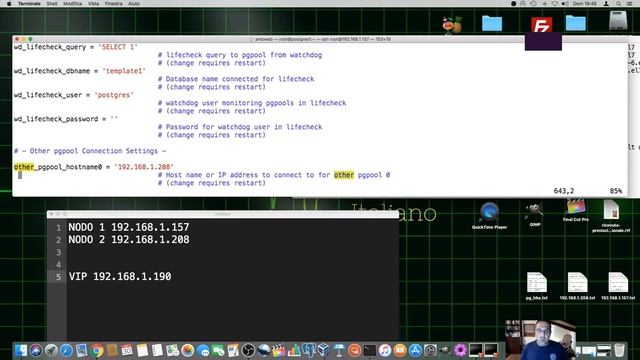The height and width of the screenshot is (360, 640).
Task: Open the Shell menu
Action: [52, 3]
